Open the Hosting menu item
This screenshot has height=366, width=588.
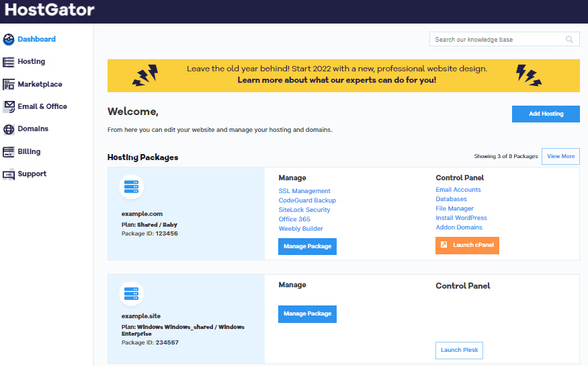tap(31, 62)
